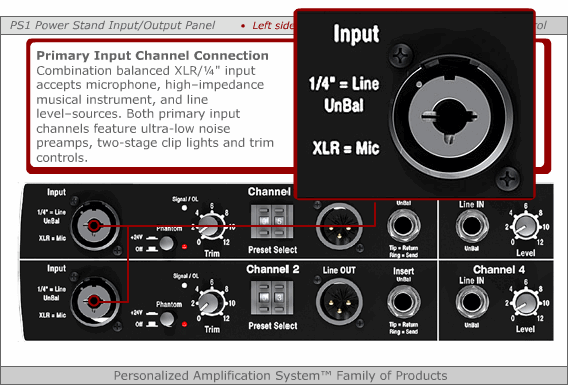
Task: Click the Channel 2 combo XLR input jack
Action: point(94,301)
